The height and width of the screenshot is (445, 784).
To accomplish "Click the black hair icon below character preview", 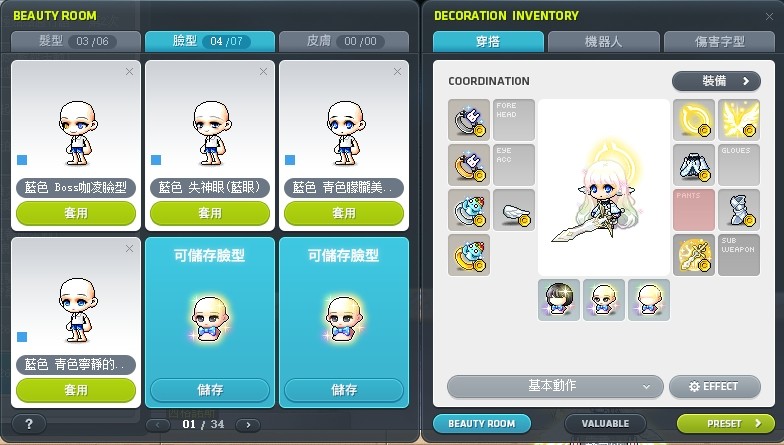I will (x=558, y=300).
